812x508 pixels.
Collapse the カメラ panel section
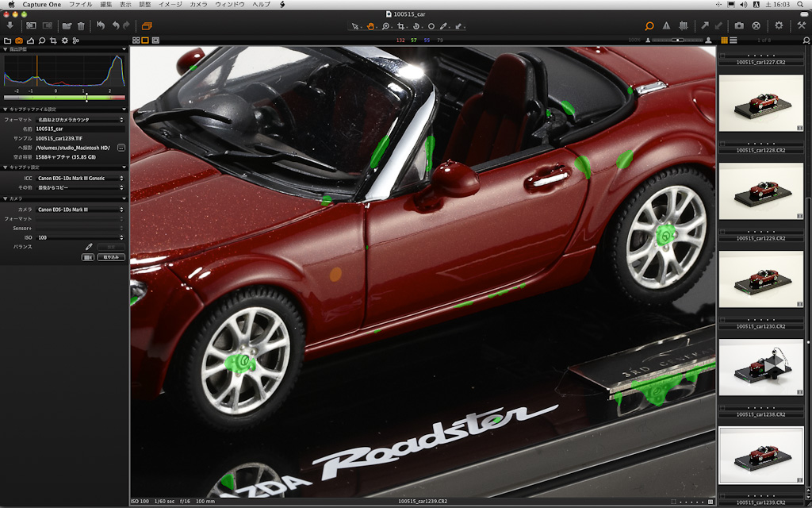pos(5,198)
